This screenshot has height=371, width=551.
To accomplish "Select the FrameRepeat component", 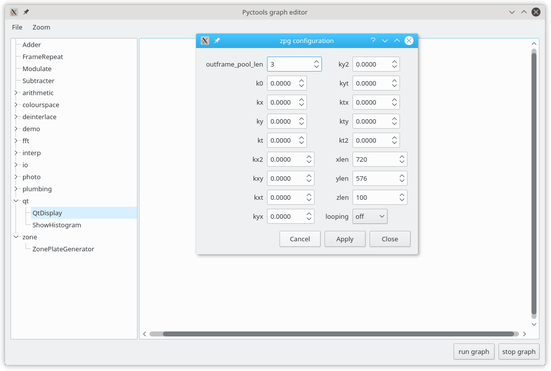I will 43,57.
